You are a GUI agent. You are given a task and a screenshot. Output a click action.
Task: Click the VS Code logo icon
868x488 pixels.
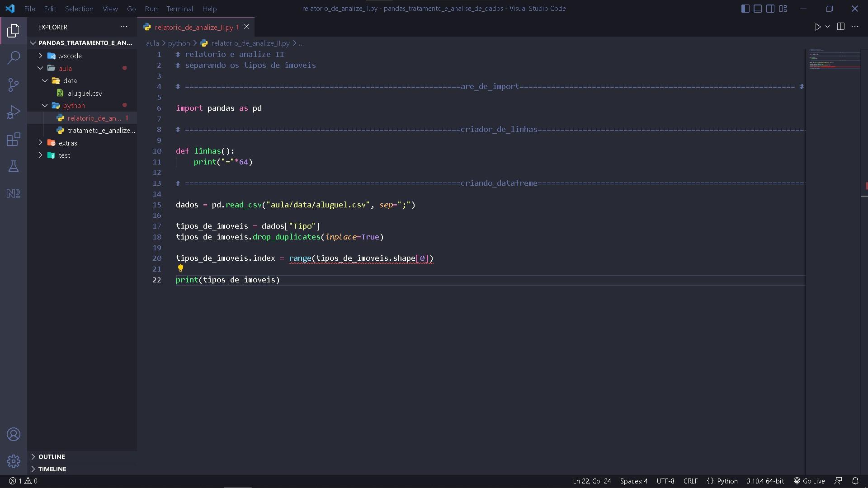point(10,9)
